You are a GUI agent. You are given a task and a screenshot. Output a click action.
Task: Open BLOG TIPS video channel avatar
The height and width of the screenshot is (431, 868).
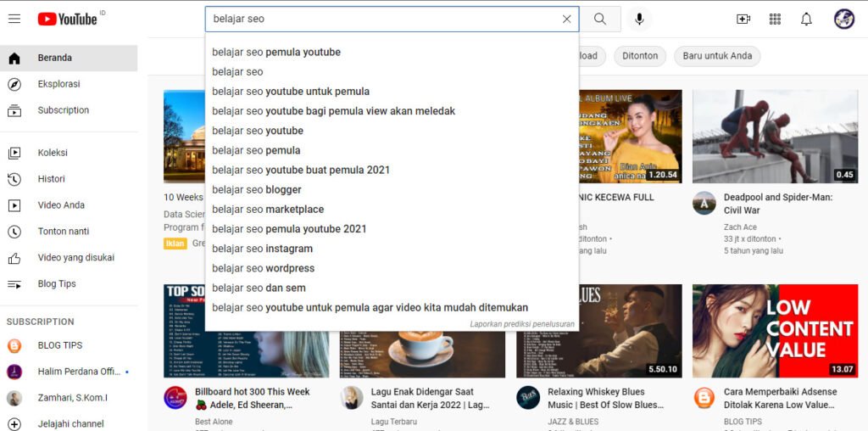(x=704, y=398)
